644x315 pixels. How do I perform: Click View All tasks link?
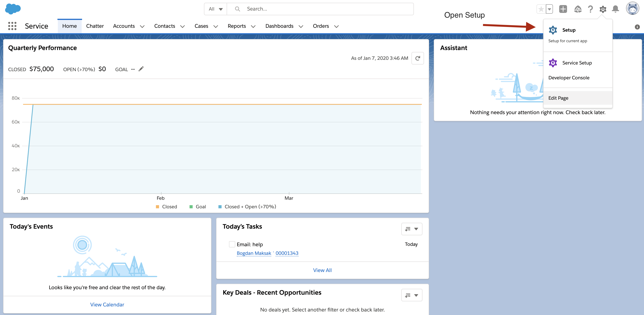click(322, 270)
